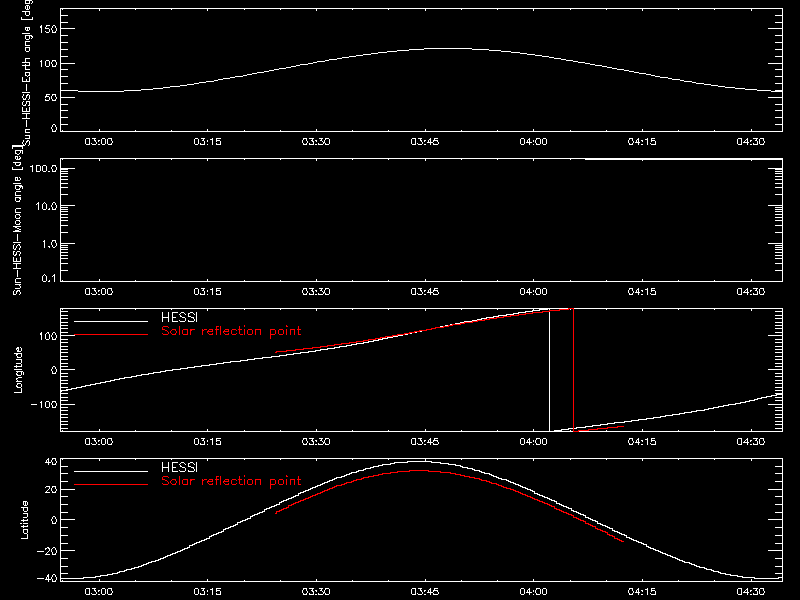Click the 1.0 tick on Moon angle axis
Viewport: 800px width, 600px height.
pyautogui.click(x=49, y=244)
